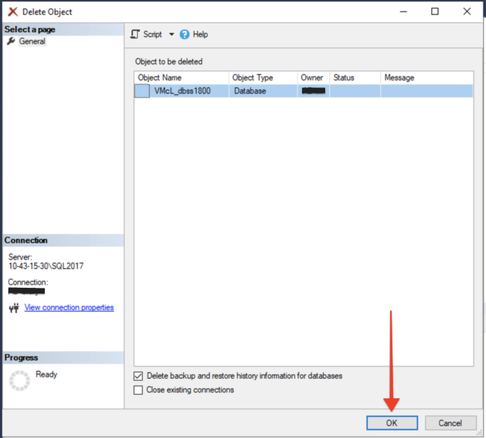486x438 pixels.
Task: Click the Cancel button
Action: click(x=450, y=423)
